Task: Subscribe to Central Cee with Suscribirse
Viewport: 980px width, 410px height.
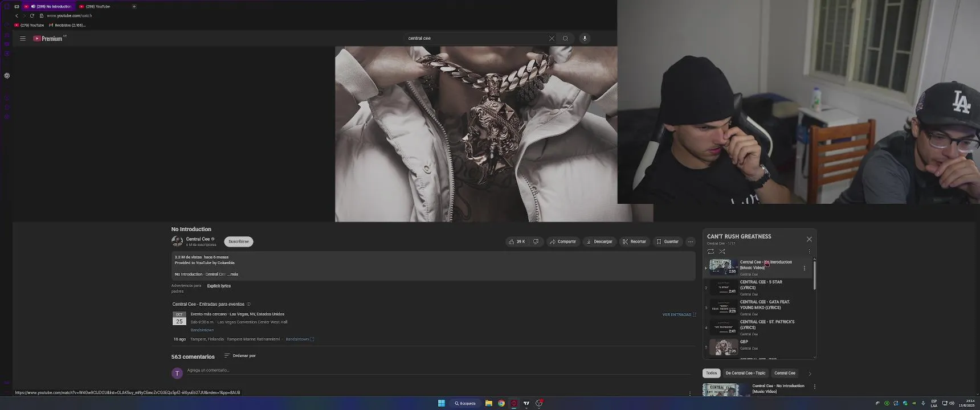Action: [239, 241]
